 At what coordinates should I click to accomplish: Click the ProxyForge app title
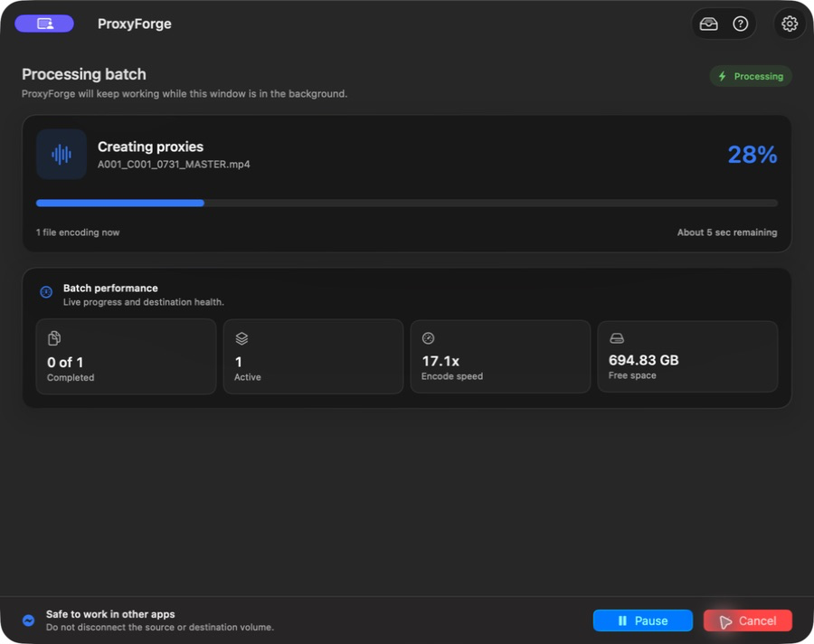click(x=135, y=24)
